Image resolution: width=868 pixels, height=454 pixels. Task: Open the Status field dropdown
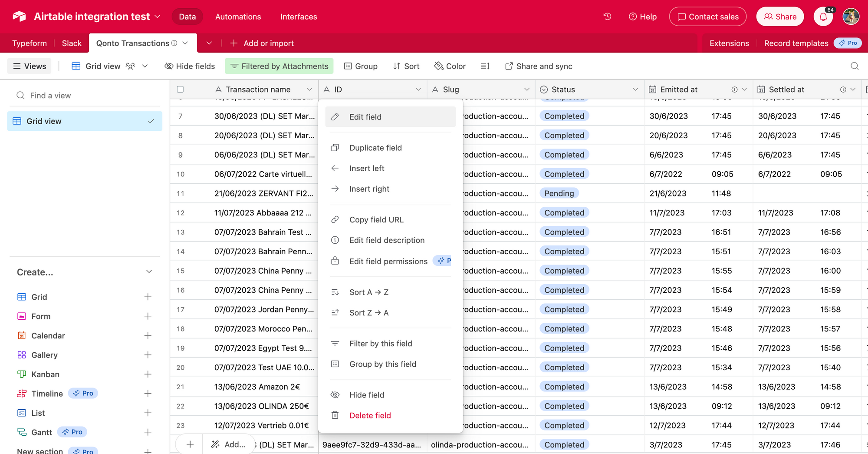pyautogui.click(x=636, y=89)
